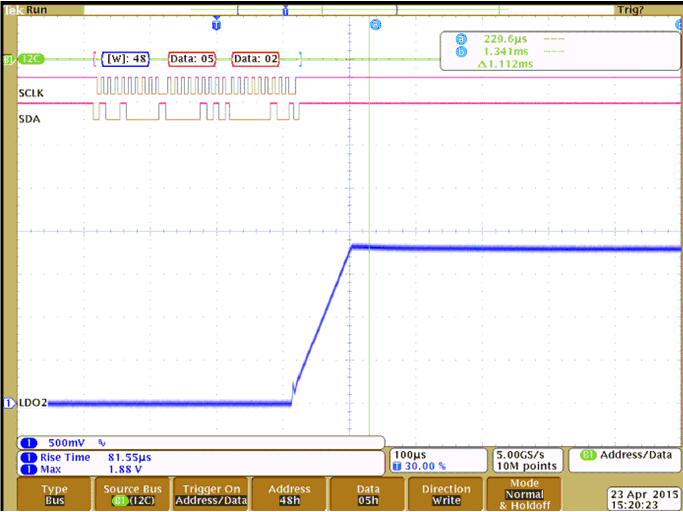Click the Run acquisition status
The height and width of the screenshot is (512, 683).
click(37, 9)
